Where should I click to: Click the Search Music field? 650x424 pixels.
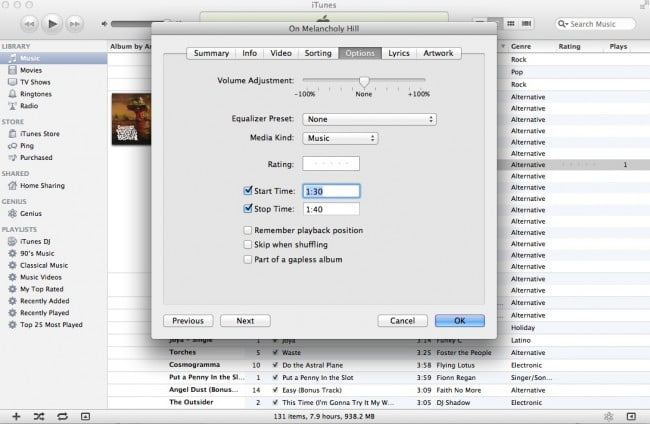tap(595, 24)
